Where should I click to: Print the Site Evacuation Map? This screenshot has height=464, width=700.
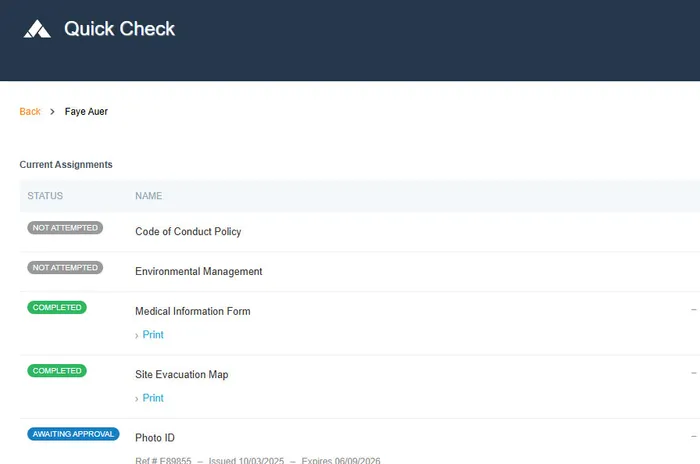coord(152,398)
